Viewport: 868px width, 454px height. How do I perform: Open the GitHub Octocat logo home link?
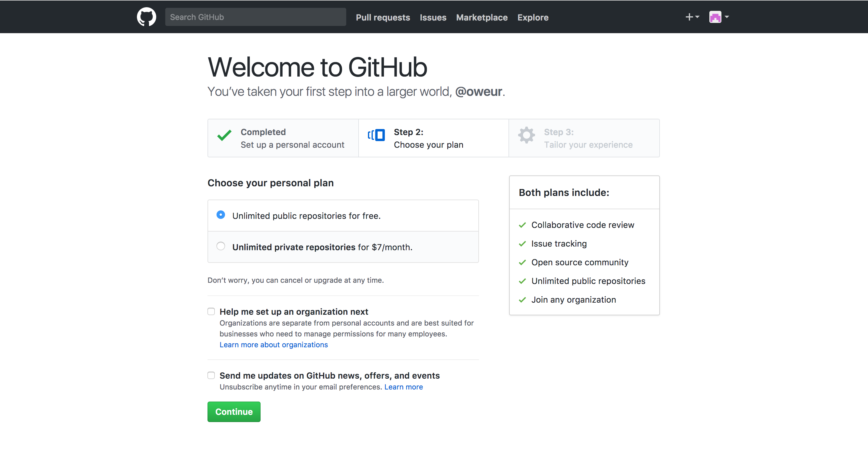tap(146, 17)
